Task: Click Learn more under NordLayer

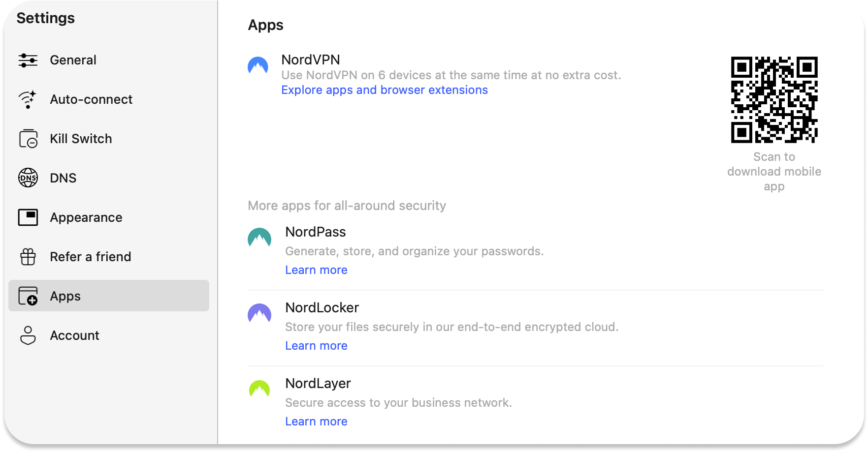Action: point(316,422)
